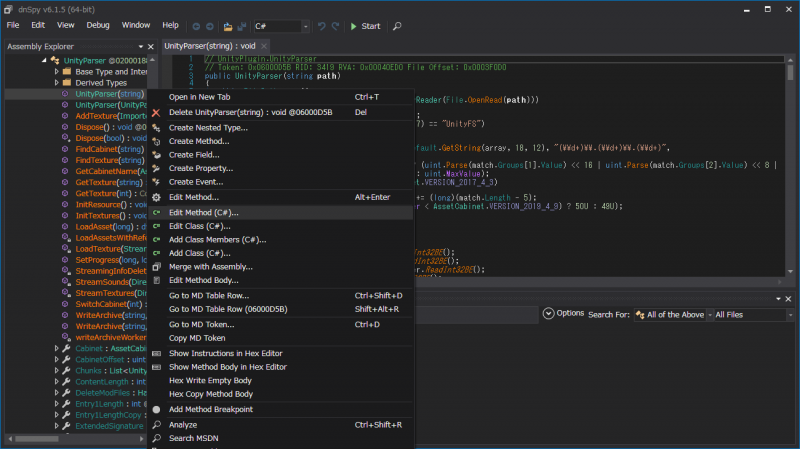The image size is (800, 449).
Task: Choose 'Edit Method (C#)...' from context menu
Action: click(203, 212)
